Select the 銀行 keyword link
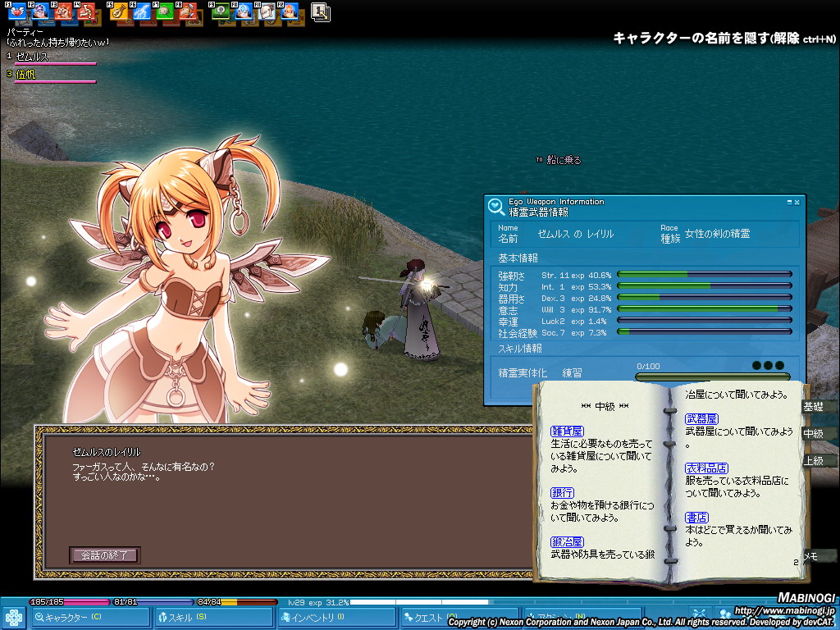Image resolution: width=840 pixels, height=630 pixels. click(x=562, y=493)
